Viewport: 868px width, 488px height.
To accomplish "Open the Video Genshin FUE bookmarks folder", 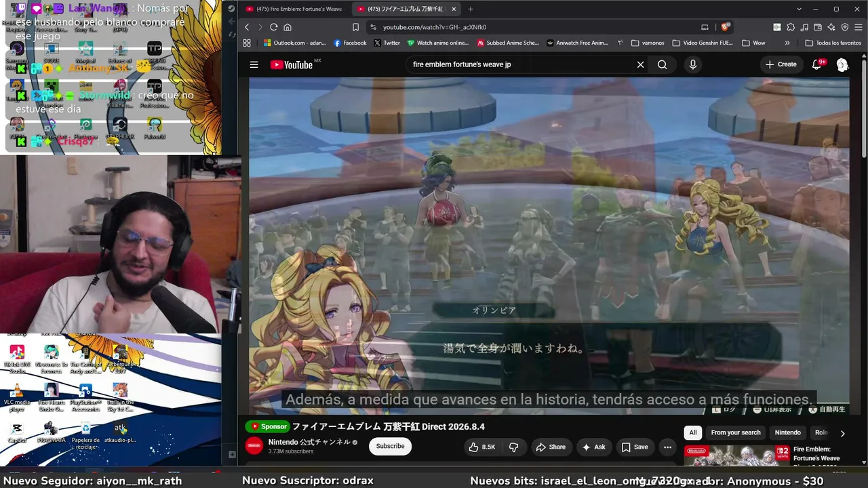I will pos(703,43).
